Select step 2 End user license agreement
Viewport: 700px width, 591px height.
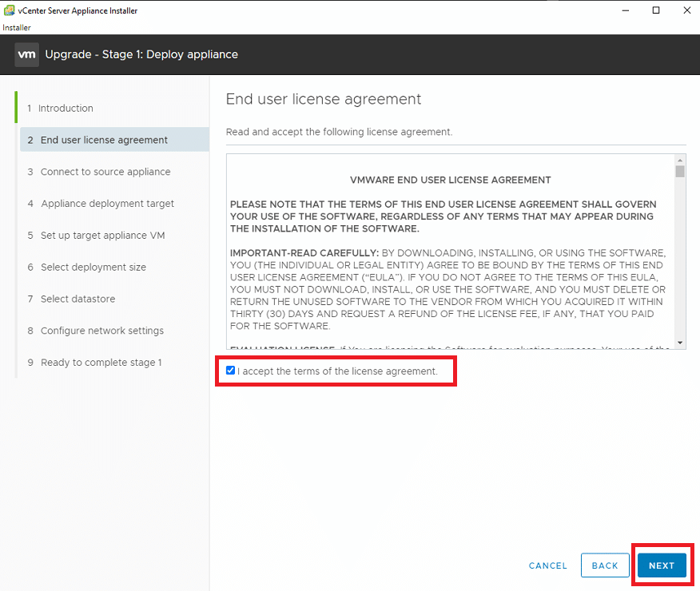click(x=114, y=140)
